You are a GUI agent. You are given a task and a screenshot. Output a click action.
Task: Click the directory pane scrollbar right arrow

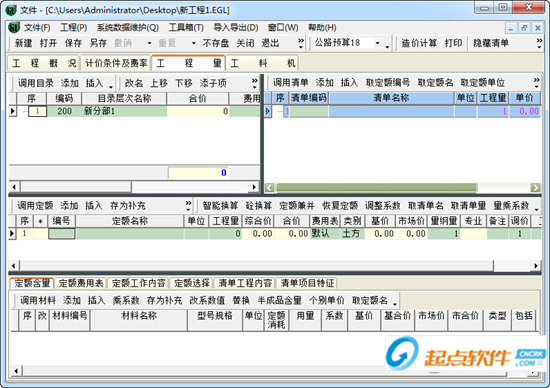click(254, 187)
